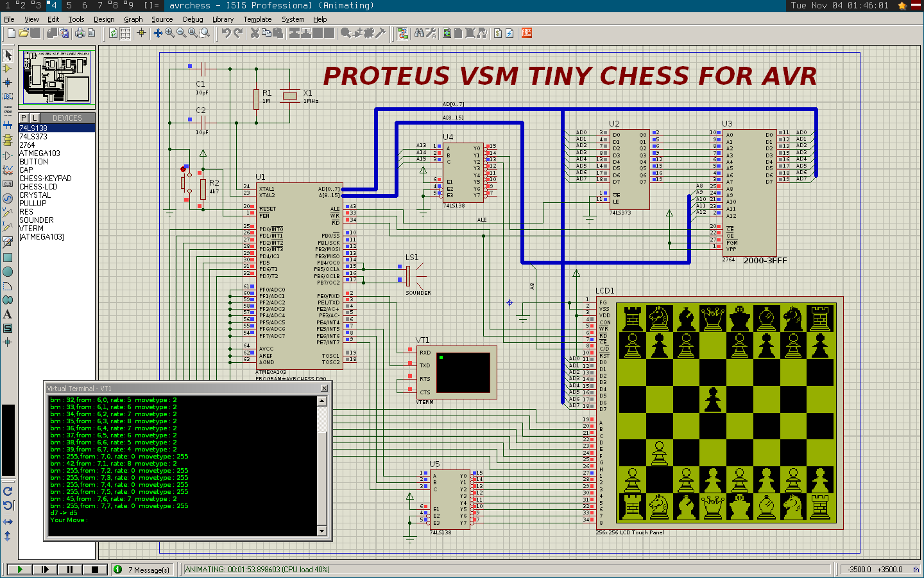Image resolution: width=924 pixels, height=578 pixels.
Task: Pause the running simulation
Action: pos(69,569)
